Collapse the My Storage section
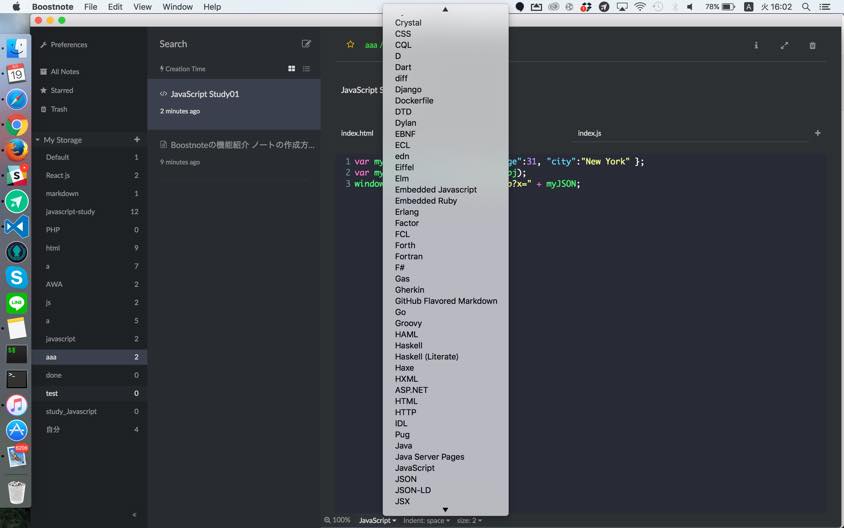Viewport: 844px width, 528px height. click(x=38, y=140)
